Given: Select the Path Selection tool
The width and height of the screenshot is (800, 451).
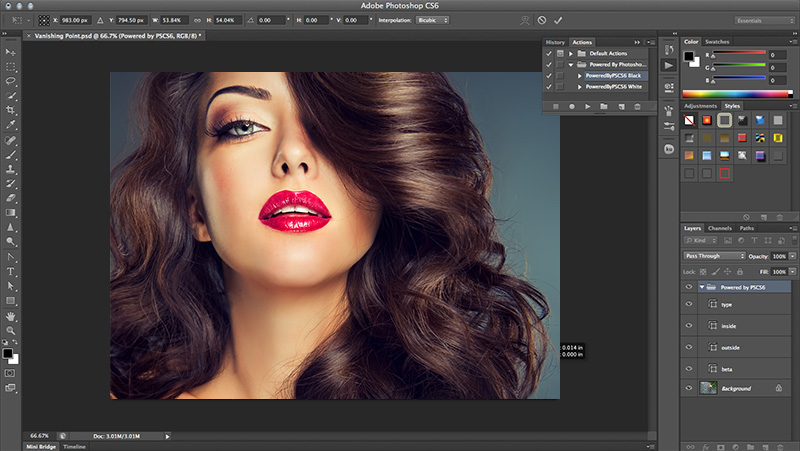Looking at the screenshot, I should [10, 286].
